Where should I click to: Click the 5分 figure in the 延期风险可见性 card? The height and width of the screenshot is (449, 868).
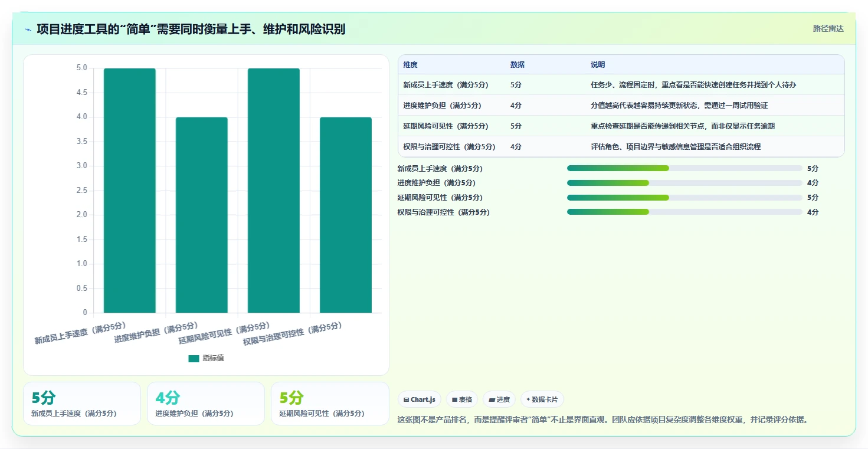pyautogui.click(x=291, y=398)
